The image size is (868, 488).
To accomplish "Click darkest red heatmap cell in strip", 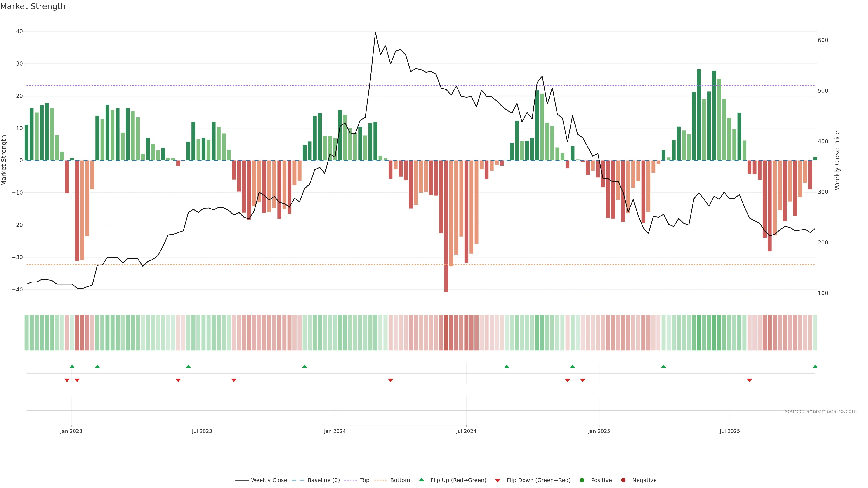I will click(x=446, y=333).
